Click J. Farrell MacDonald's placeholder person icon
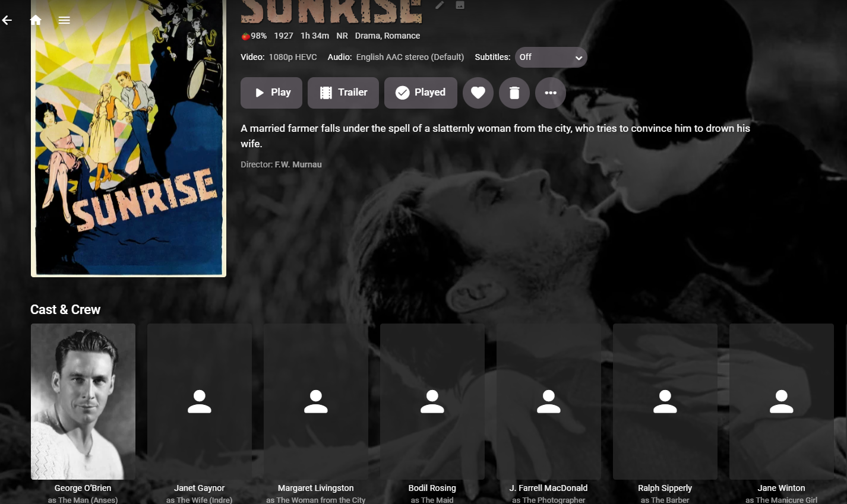Image resolution: width=847 pixels, height=504 pixels. (549, 401)
